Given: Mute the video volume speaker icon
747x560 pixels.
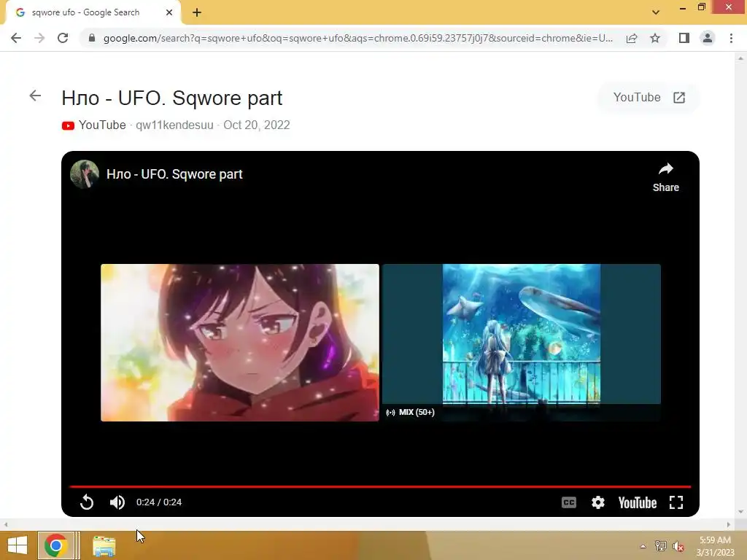Looking at the screenshot, I should pyautogui.click(x=117, y=502).
